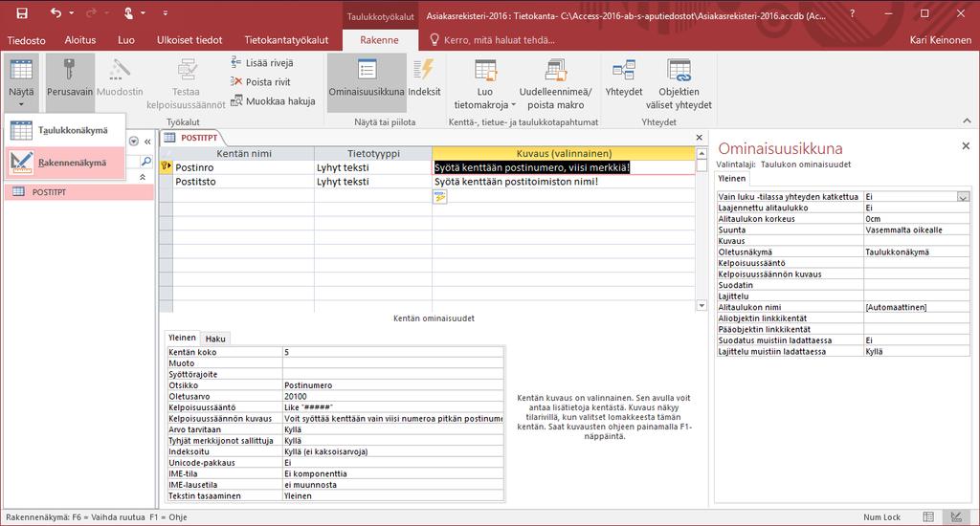
Task: Click scroll up arrow of field grid
Action: coord(702,153)
